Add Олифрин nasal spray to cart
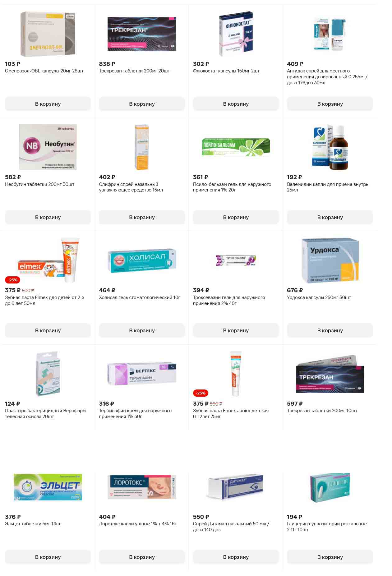 [142, 217]
